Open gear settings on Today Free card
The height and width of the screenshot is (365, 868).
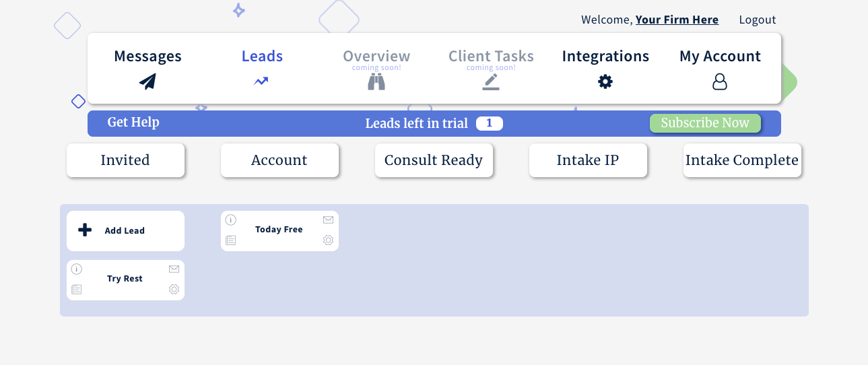click(328, 240)
